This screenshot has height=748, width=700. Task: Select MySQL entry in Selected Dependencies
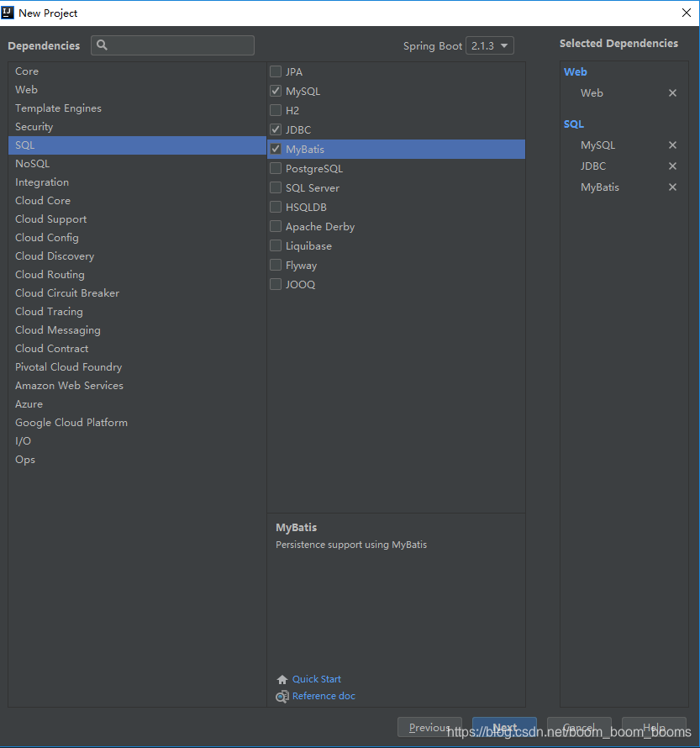[x=598, y=145]
